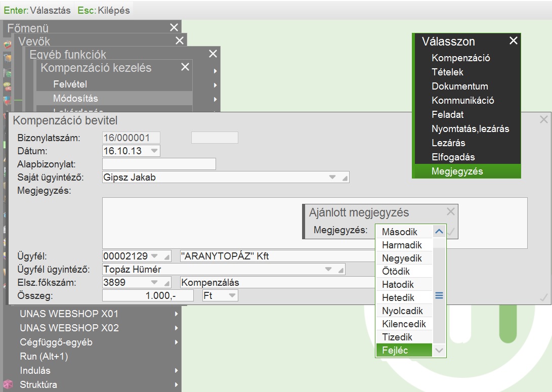This screenshot has width=552, height=392.
Task: Close the Ajánlott megjegyzés dialog
Action: click(451, 212)
